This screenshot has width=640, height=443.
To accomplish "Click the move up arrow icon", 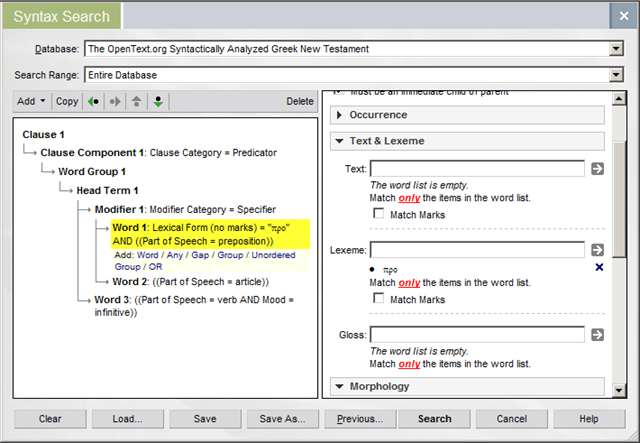I will click(x=136, y=101).
